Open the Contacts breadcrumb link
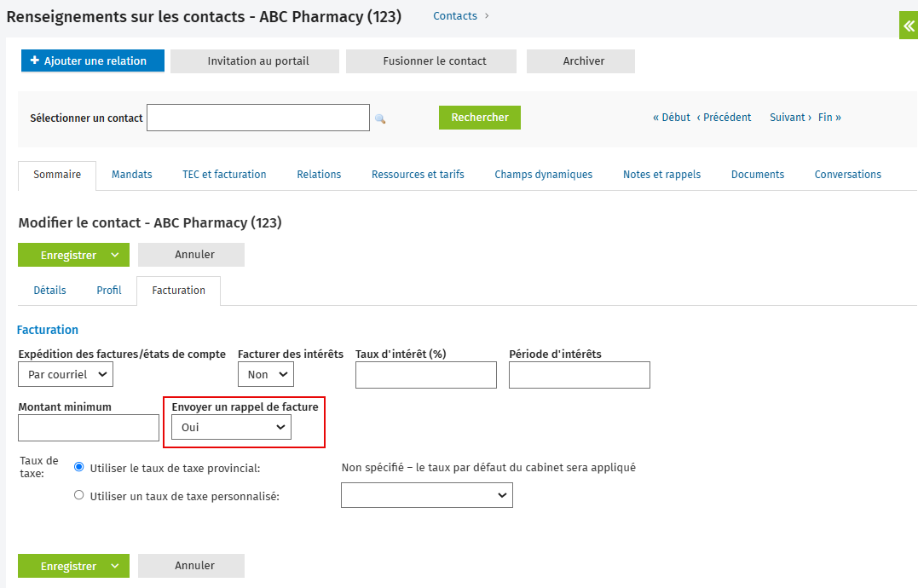 [x=455, y=16]
